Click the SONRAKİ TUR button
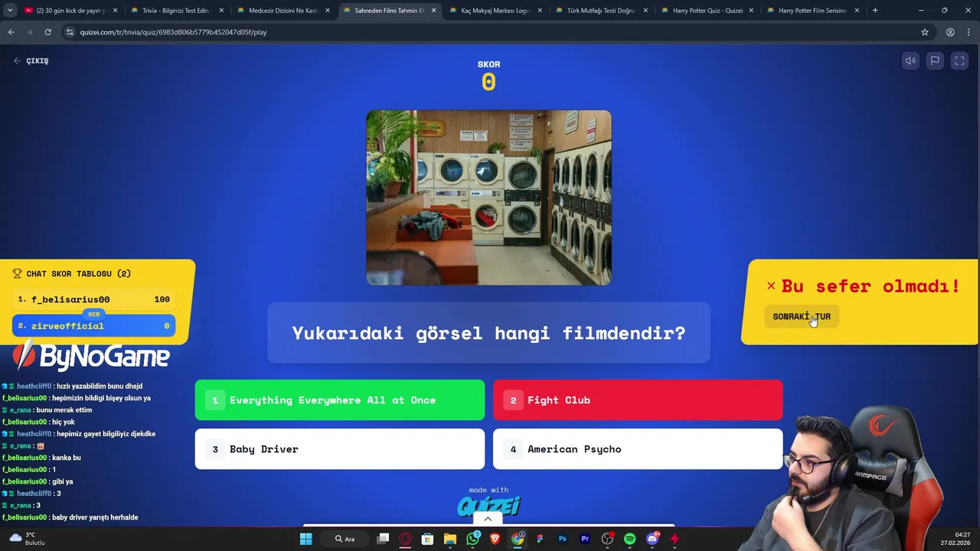 coord(802,316)
